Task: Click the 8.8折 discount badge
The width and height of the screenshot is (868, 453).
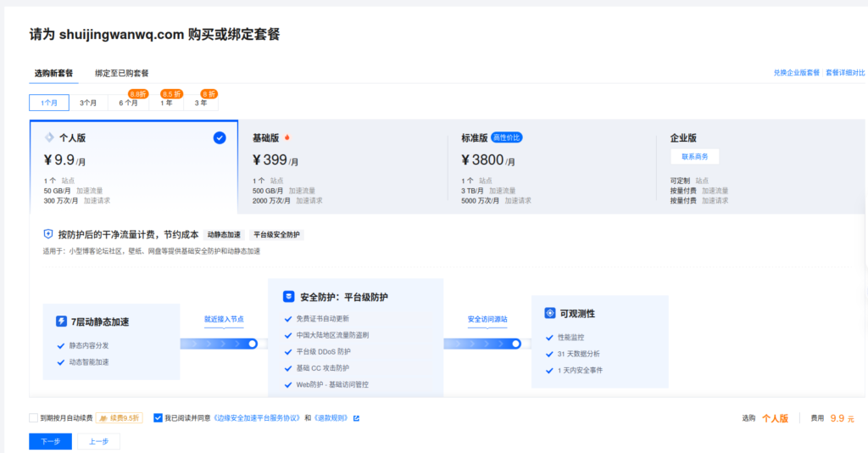Action: [138, 94]
